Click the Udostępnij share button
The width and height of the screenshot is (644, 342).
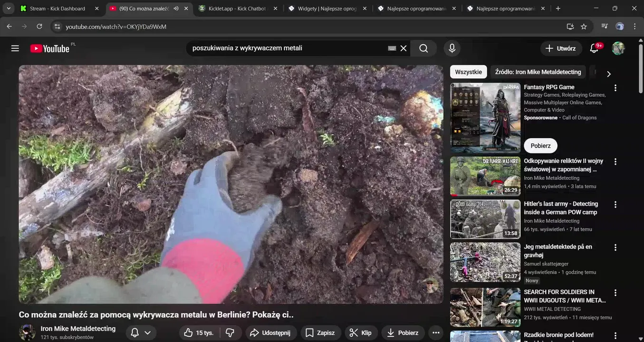pos(271,333)
